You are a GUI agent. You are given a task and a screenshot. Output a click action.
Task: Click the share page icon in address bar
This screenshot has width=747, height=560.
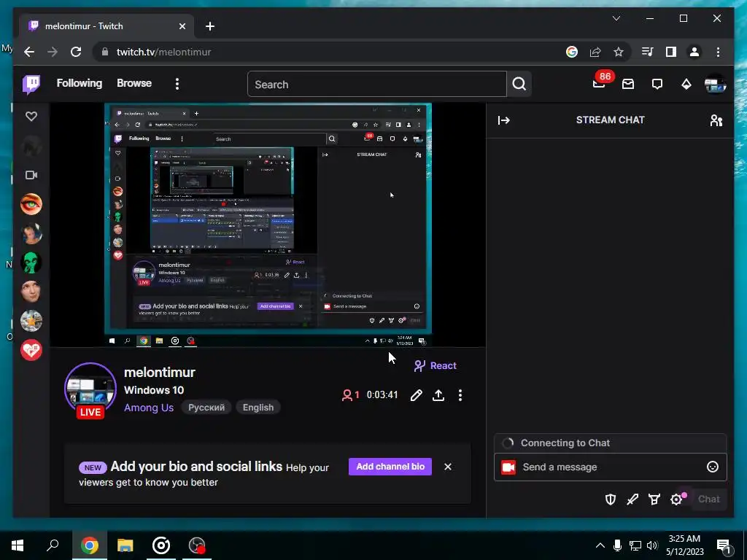(595, 52)
